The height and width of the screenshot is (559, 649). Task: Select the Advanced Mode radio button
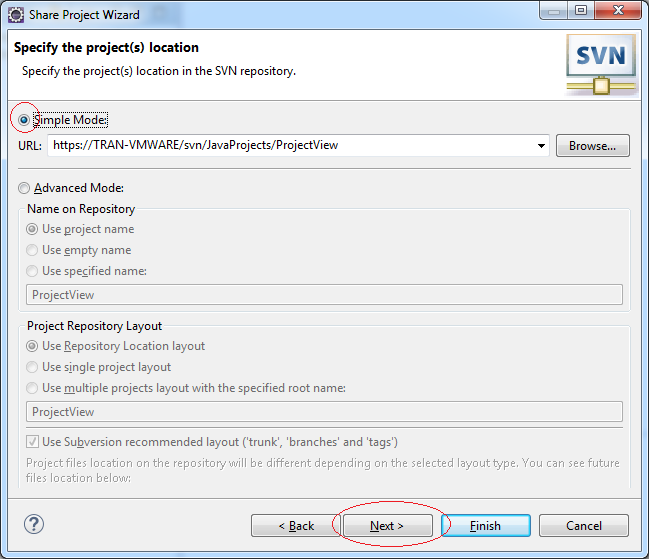[24, 188]
